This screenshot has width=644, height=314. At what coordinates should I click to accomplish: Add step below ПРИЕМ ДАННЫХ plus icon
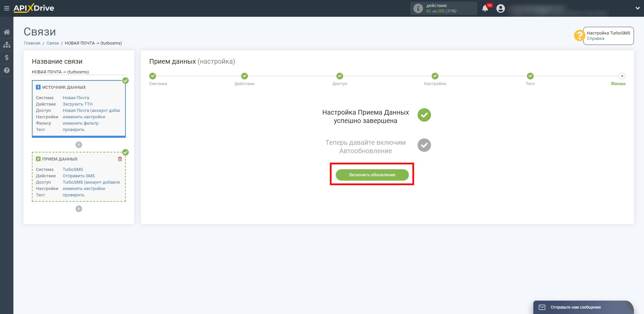[x=79, y=209]
